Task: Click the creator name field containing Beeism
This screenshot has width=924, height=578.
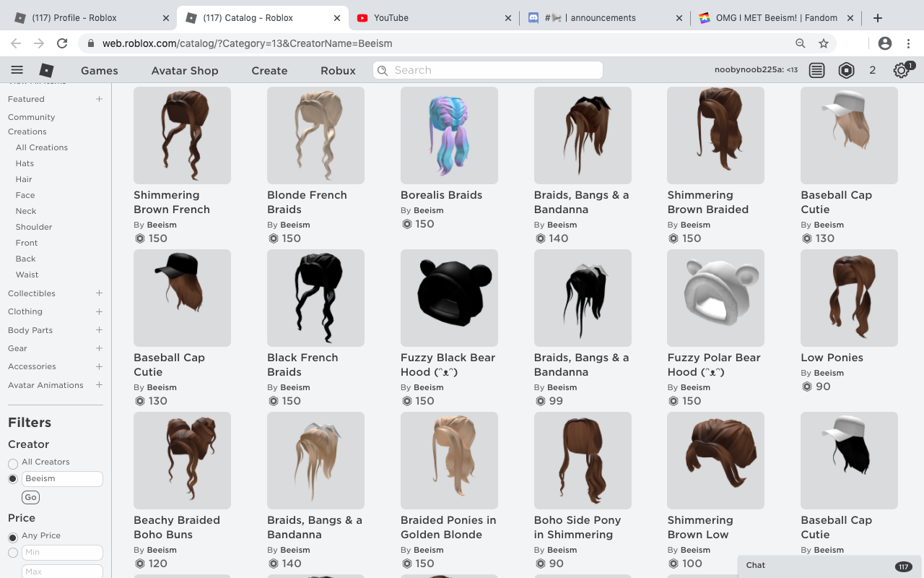Action: point(62,479)
